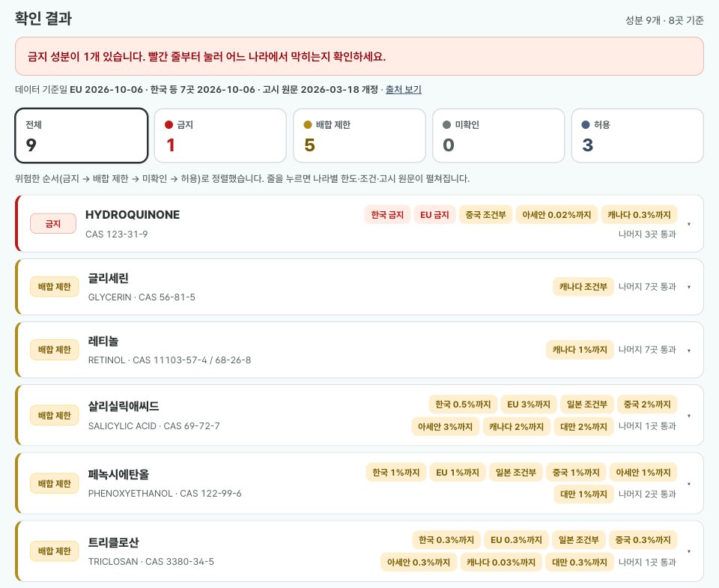Click the 캐나다 2%까지 tag

click(x=516, y=426)
